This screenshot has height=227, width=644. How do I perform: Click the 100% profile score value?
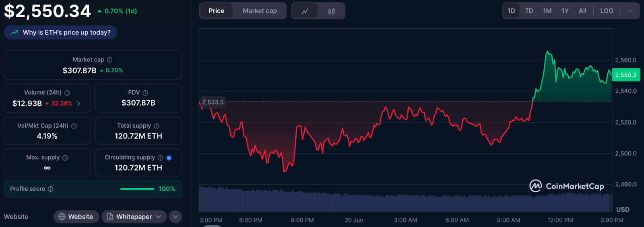(x=167, y=189)
